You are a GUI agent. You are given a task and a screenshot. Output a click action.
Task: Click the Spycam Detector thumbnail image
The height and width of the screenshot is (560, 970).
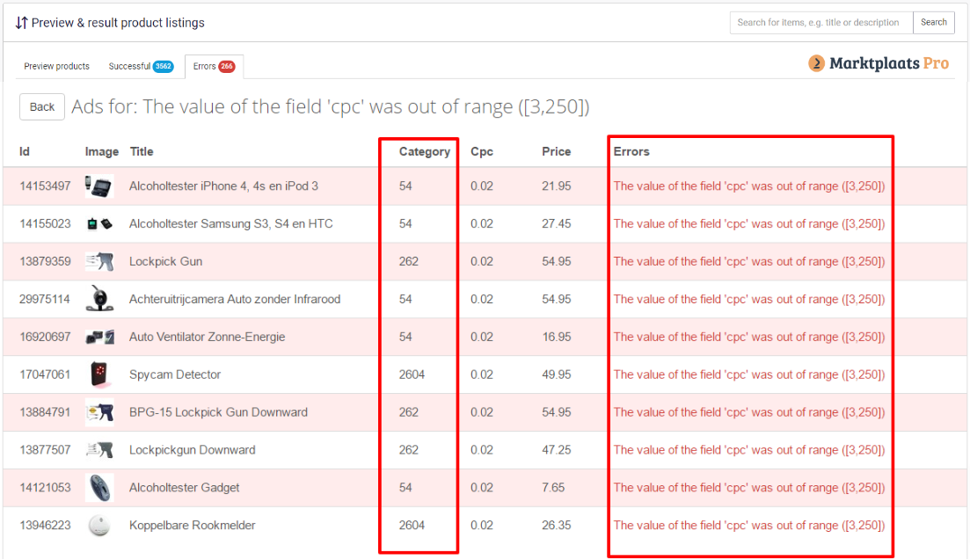tap(99, 375)
